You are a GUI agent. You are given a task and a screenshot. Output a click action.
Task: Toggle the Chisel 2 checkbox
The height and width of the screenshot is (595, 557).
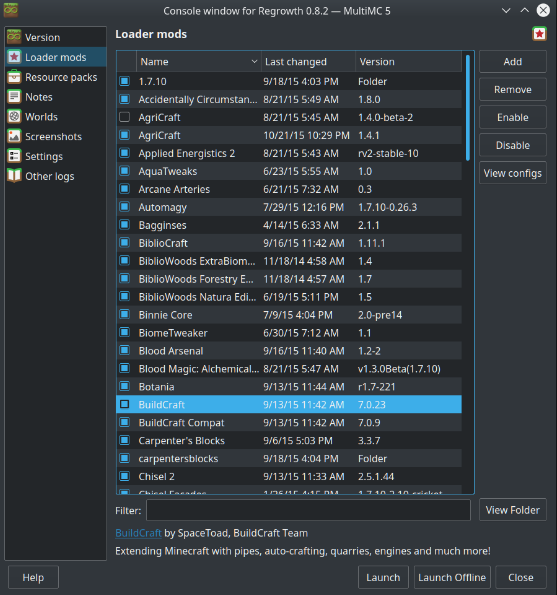[x=124, y=476]
